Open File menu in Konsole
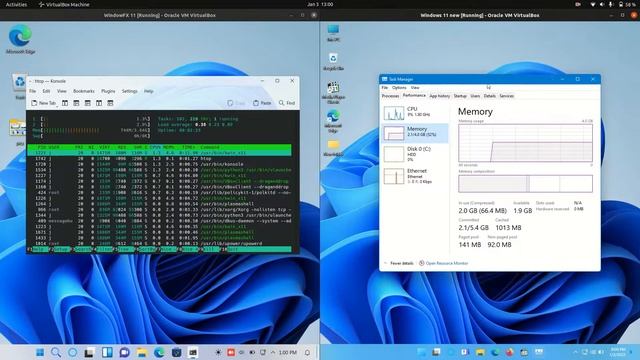Viewport: 640px width, 360px height. pos(33,91)
